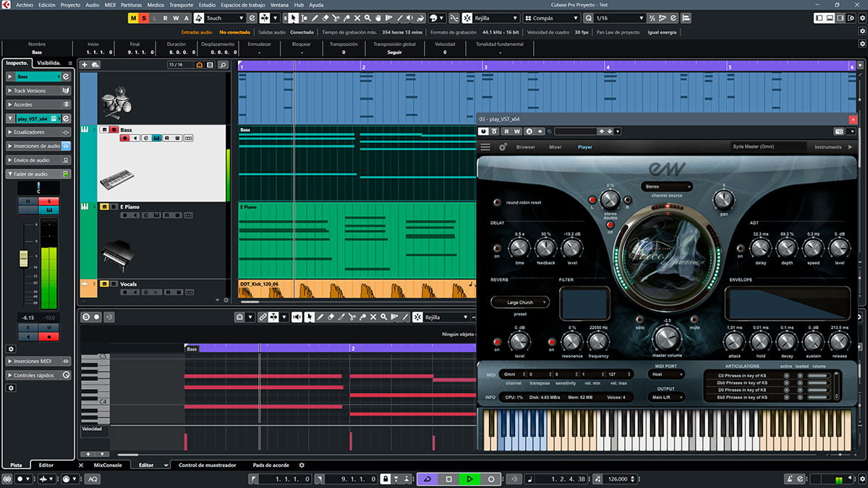Select the Range Selection tool in the toolbar
The image size is (868, 488).
coord(304,17)
